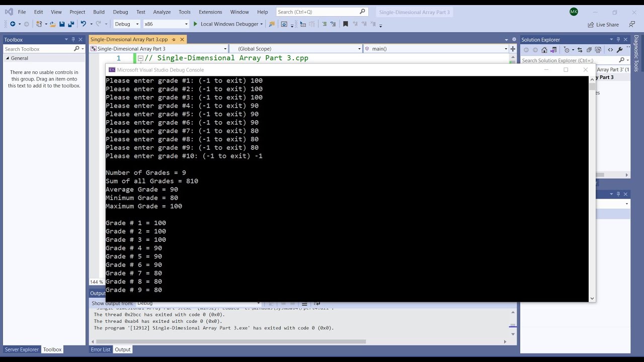Open the Debug solution configuration dropdown

(x=136, y=24)
